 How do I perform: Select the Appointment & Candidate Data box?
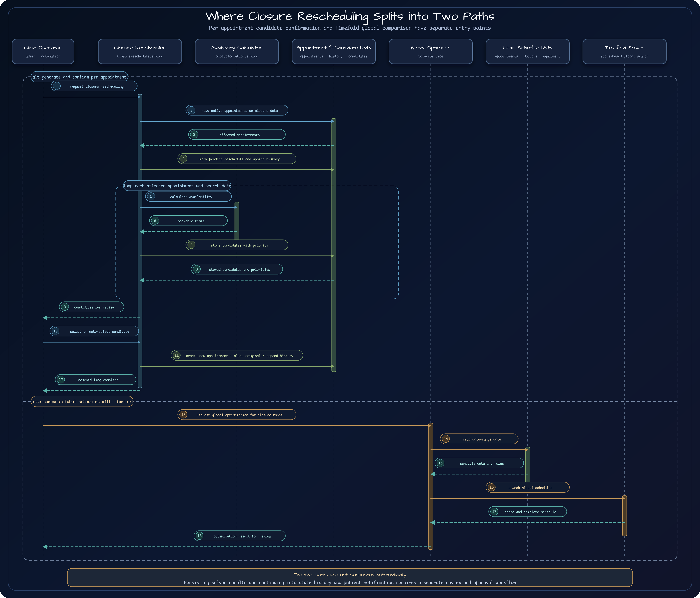pyautogui.click(x=334, y=51)
